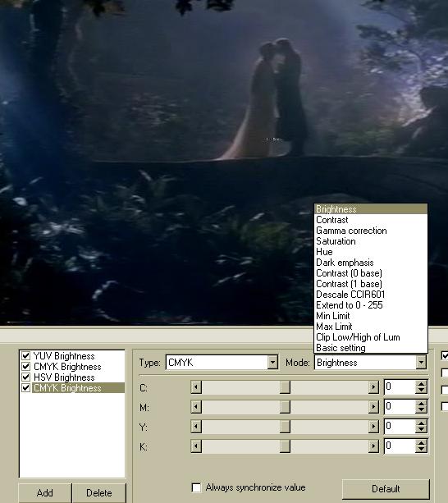Click the C slider thumb
Screen dimensions: 448x503
click(285, 387)
